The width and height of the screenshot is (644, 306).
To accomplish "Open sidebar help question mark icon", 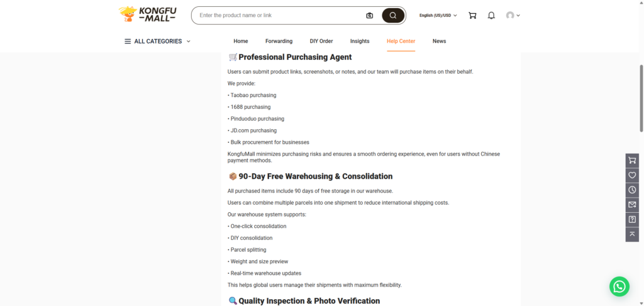I will point(632,219).
